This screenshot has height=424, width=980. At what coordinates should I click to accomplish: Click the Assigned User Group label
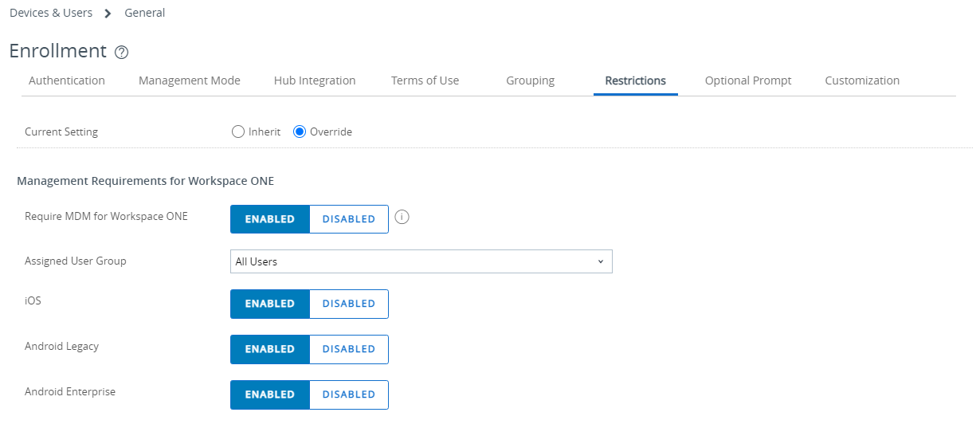76,261
